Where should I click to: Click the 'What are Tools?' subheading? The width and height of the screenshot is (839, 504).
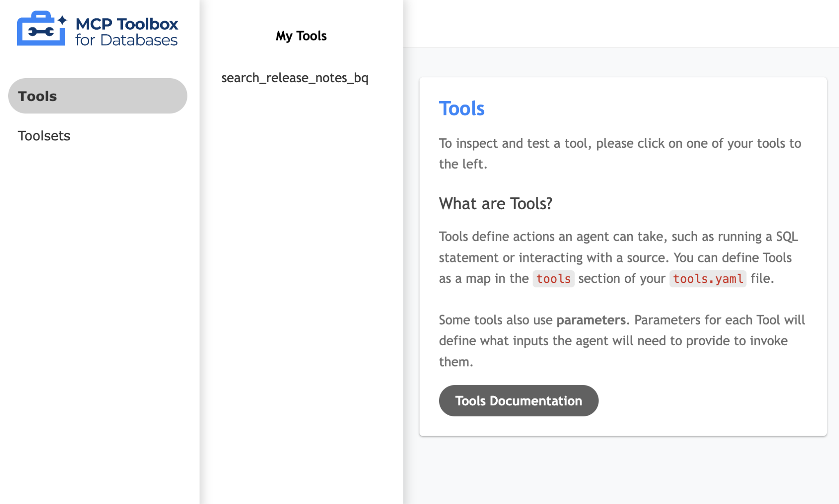point(495,203)
